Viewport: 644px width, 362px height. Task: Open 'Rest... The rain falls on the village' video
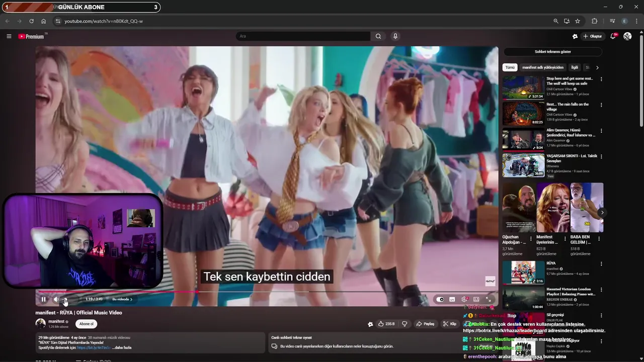point(523,114)
